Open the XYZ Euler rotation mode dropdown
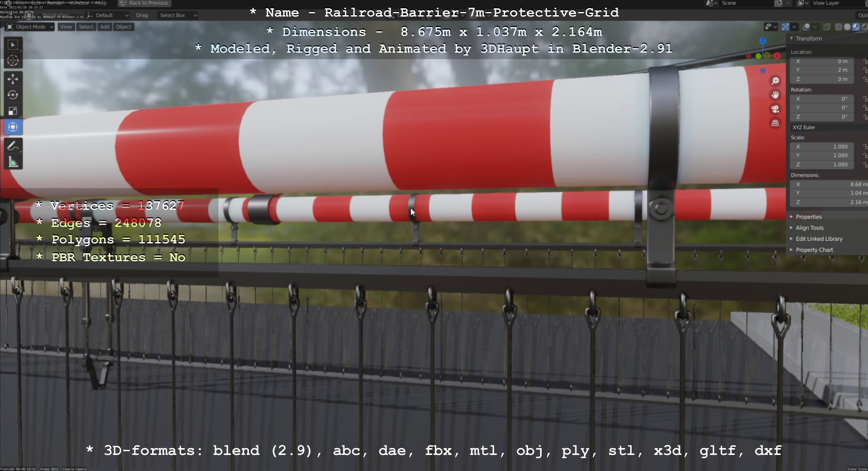The width and height of the screenshot is (868, 471). click(829, 127)
